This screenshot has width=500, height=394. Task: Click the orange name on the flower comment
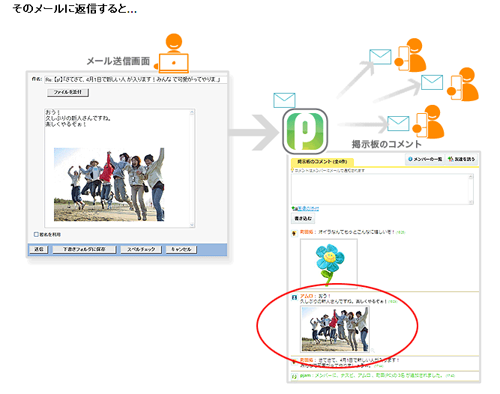pos(306,232)
